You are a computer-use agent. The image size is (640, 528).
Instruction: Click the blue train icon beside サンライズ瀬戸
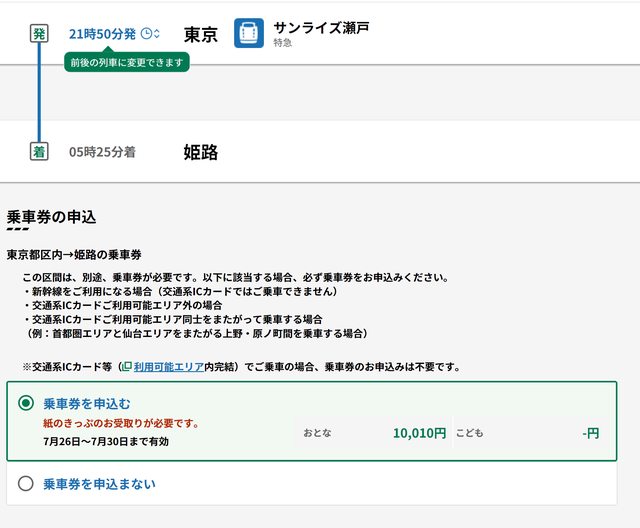(249, 33)
